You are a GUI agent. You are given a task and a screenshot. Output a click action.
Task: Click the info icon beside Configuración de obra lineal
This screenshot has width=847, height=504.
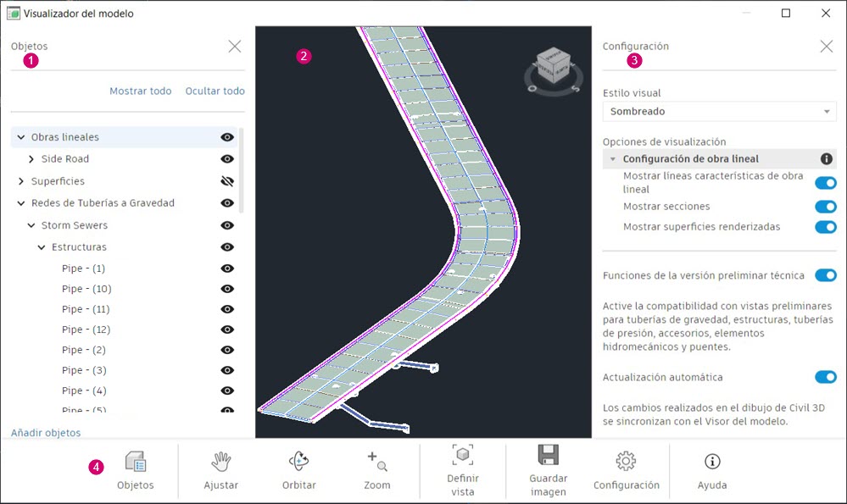pos(826,158)
